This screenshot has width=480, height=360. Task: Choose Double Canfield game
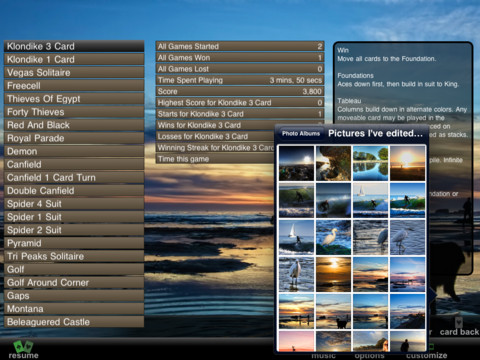(74, 191)
